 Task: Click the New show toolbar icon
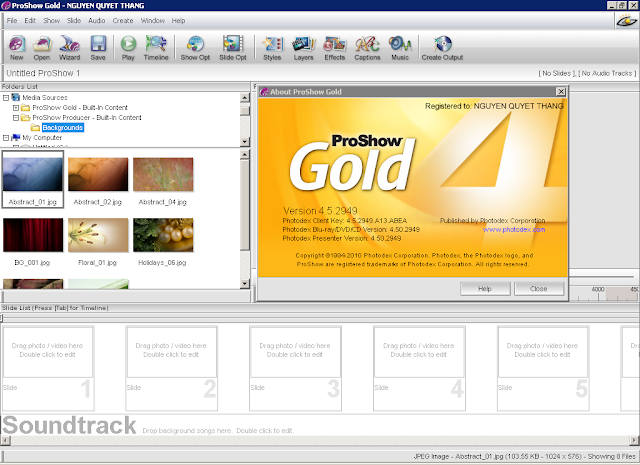(17, 46)
